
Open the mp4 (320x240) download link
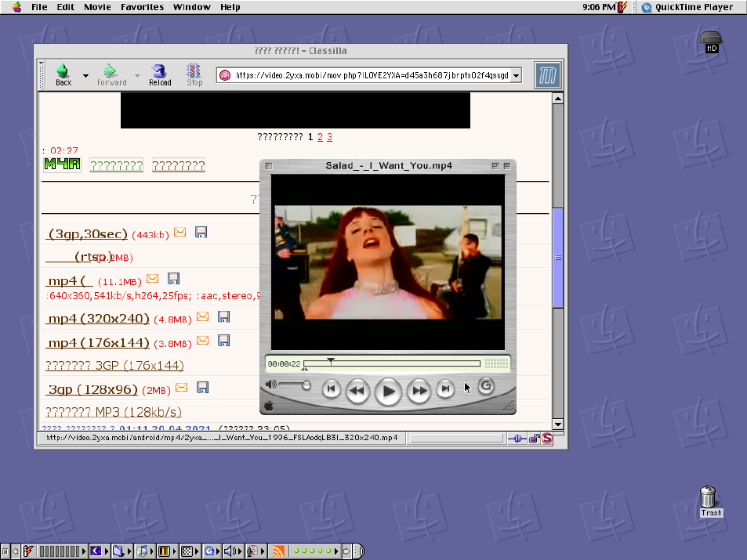98,318
